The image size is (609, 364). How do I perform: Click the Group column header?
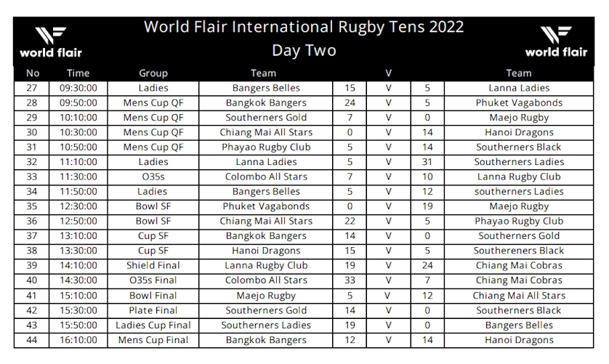(153, 73)
